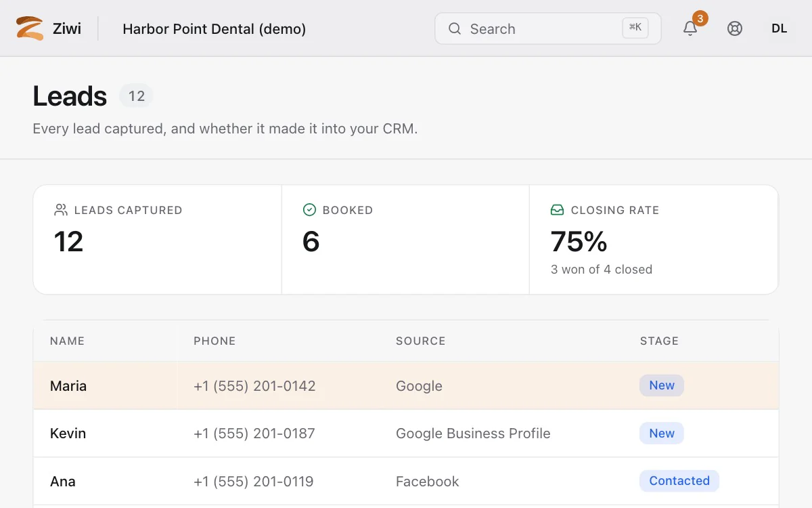Click Maria's Google source cell

coord(419,386)
